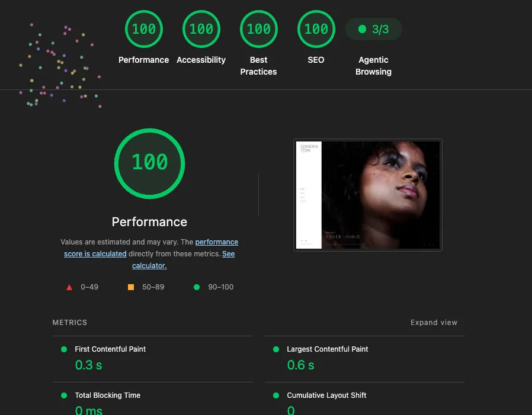Screen dimensions: 532x415
Task: Expand the Largest Contentful Paint metric
Action: tap(365, 359)
